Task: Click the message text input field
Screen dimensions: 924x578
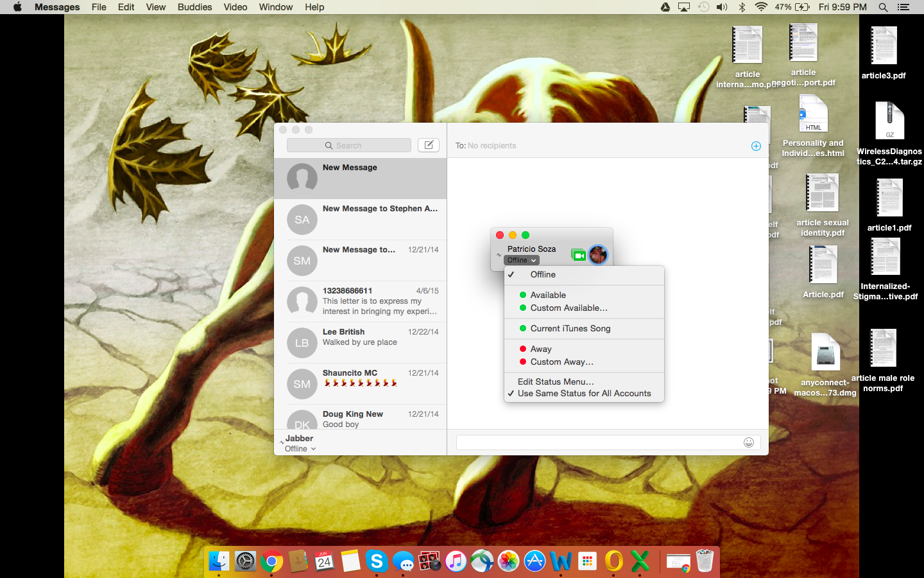Action: 608,442
